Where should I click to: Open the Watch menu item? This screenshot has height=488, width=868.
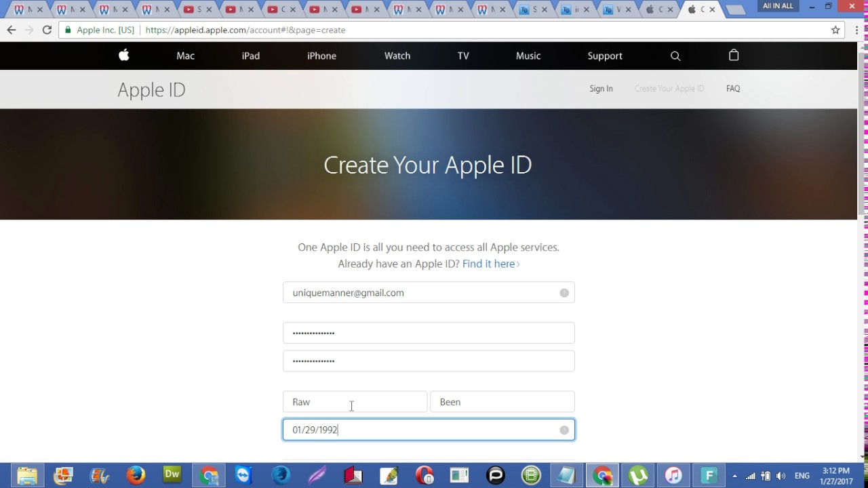(397, 56)
